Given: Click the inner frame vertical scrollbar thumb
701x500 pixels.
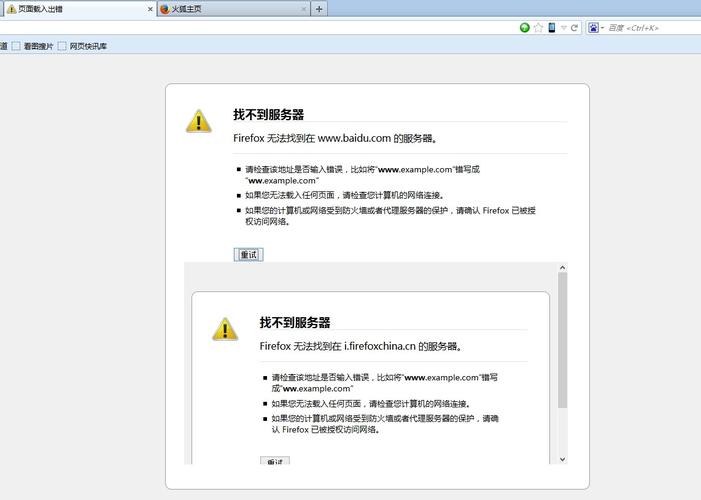Looking at the screenshot, I should (562, 340).
